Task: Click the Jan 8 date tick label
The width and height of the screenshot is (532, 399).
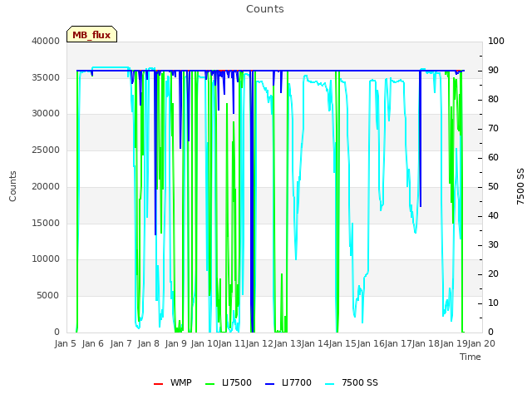Action: [148, 343]
